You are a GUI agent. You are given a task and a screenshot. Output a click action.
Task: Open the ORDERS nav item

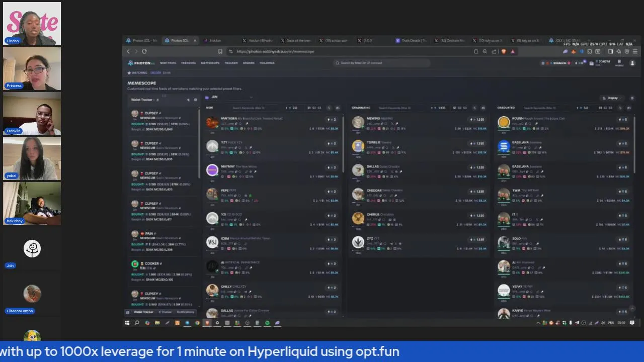(x=249, y=63)
